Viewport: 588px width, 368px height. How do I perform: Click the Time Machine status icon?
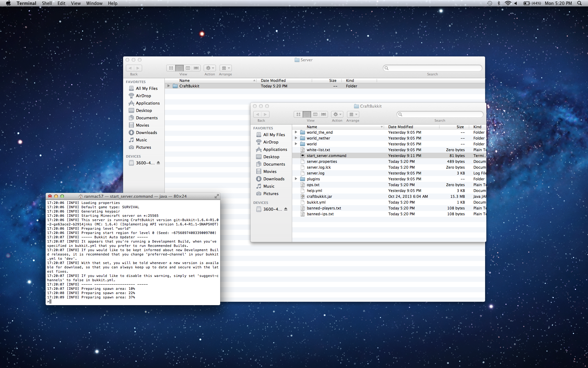pyautogui.click(x=490, y=3)
